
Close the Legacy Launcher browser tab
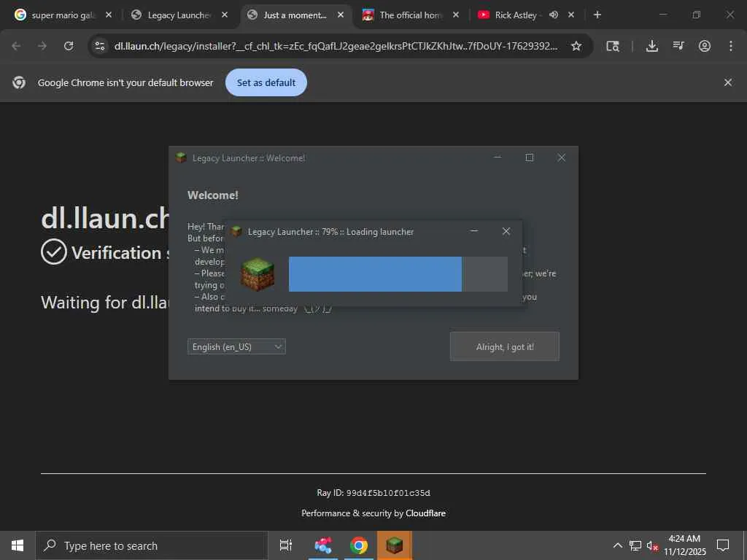225,15
